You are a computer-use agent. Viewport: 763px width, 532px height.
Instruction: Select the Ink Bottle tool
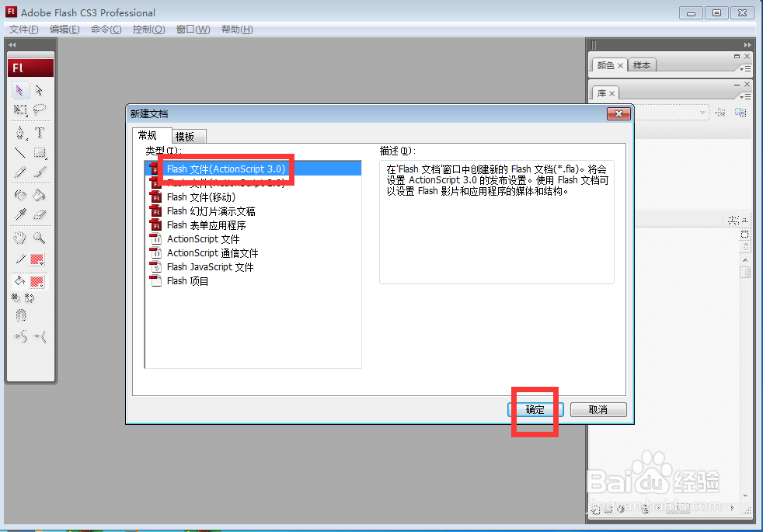tap(20, 195)
